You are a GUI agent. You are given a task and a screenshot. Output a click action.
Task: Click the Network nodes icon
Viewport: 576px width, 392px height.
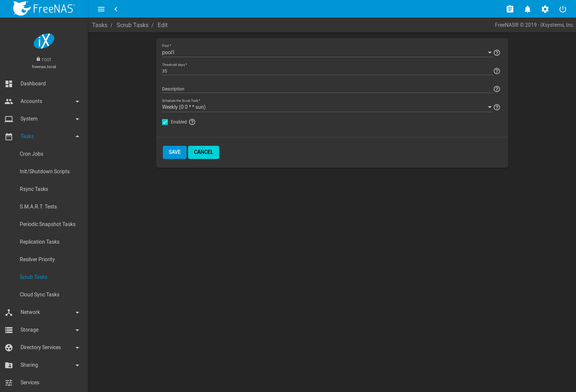(9, 313)
